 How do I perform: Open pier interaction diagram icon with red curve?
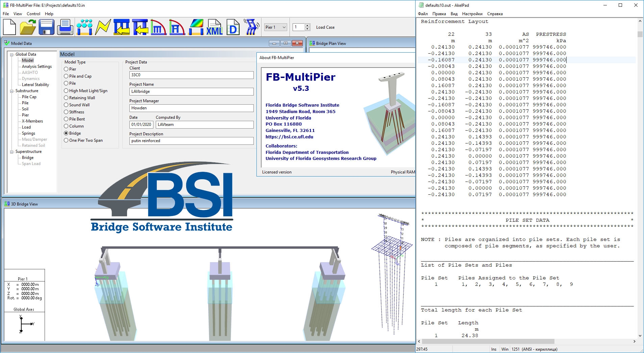coord(177,27)
